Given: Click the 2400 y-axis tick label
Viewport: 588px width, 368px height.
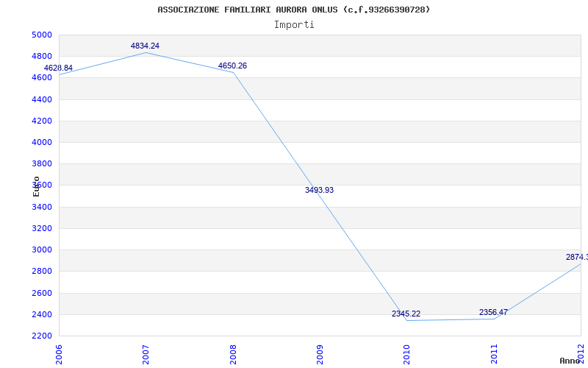Looking at the screenshot, I should click(x=42, y=314).
